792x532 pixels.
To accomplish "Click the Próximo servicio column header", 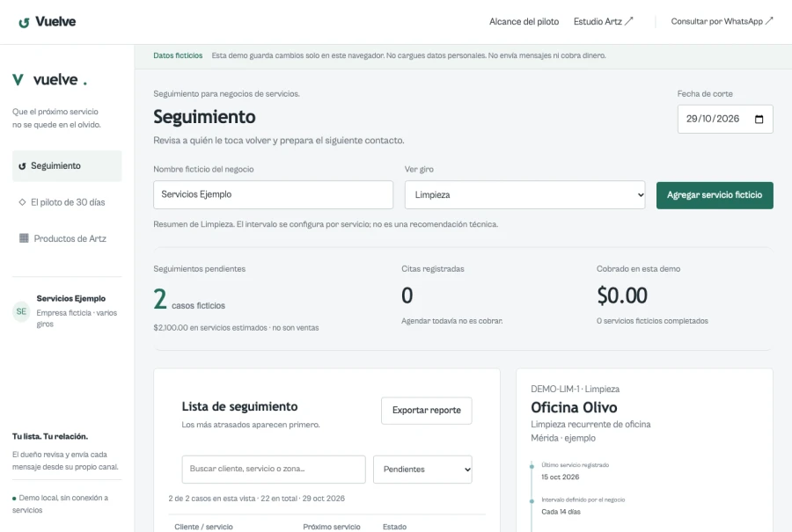I will [x=332, y=527].
